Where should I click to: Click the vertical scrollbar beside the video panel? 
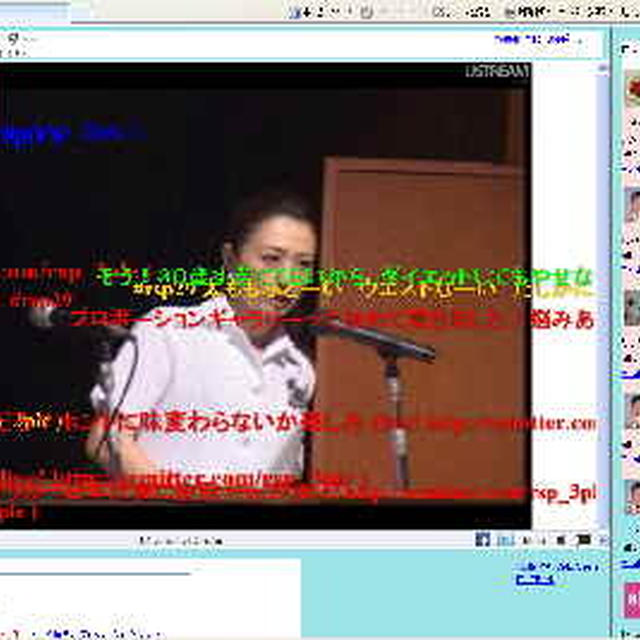coord(602,296)
